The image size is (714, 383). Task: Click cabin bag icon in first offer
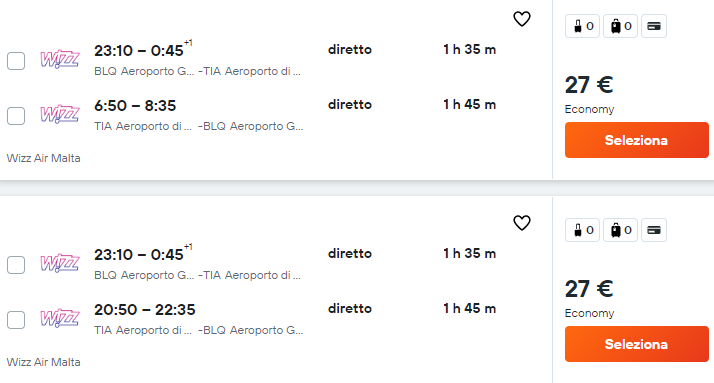click(582, 26)
